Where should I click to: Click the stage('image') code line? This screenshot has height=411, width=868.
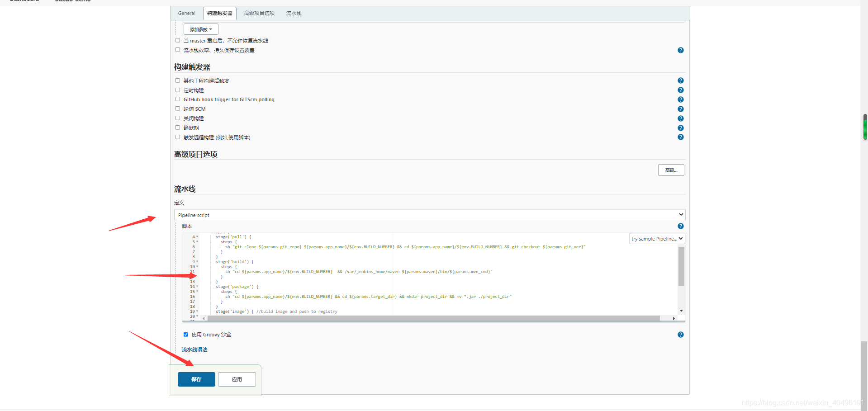coord(276,312)
